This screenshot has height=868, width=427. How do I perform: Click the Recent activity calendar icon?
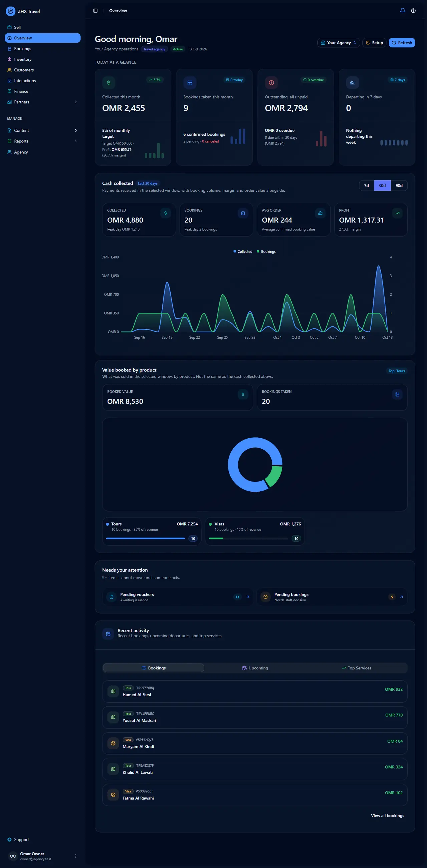[x=108, y=634]
